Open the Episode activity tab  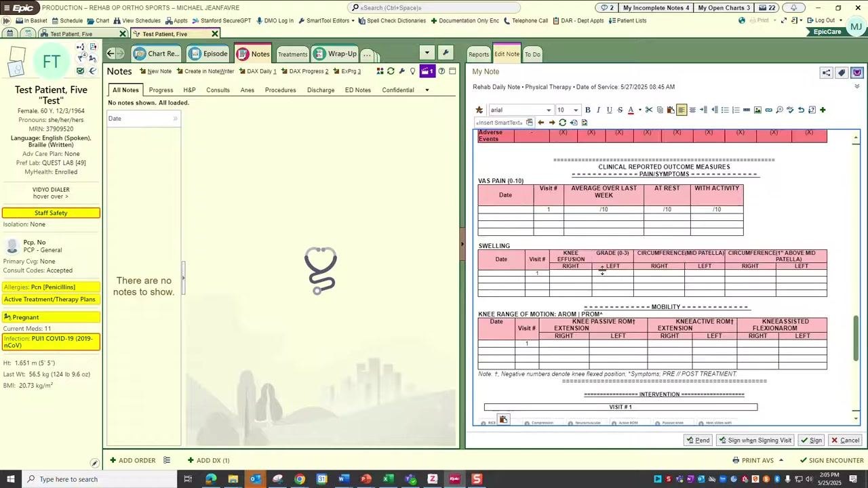tap(209, 54)
